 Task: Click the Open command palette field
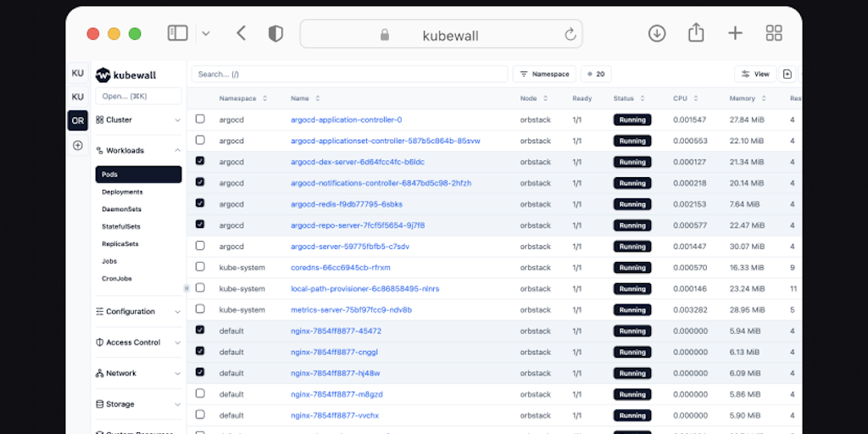point(138,96)
